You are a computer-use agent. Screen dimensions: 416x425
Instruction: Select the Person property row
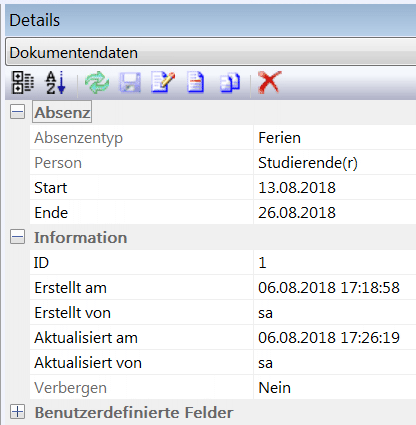[x=223, y=162]
